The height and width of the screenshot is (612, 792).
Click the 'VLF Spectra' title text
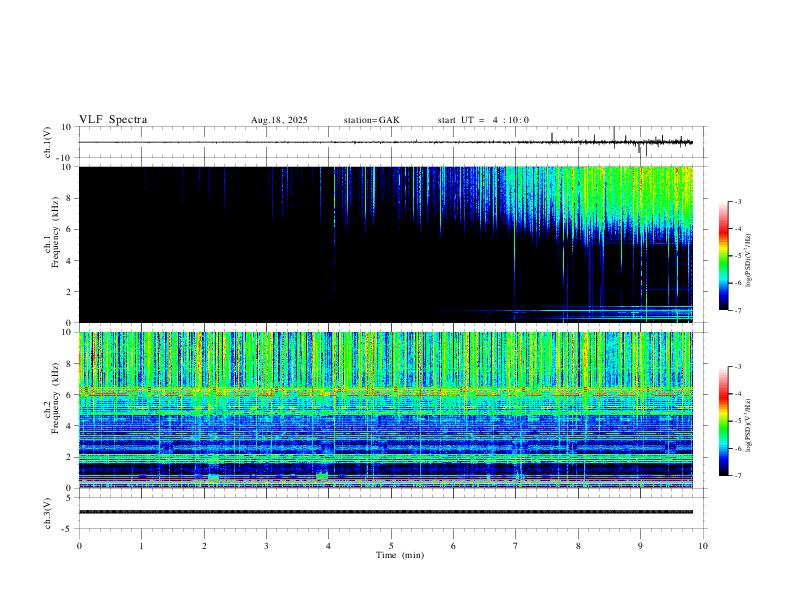[113, 120]
